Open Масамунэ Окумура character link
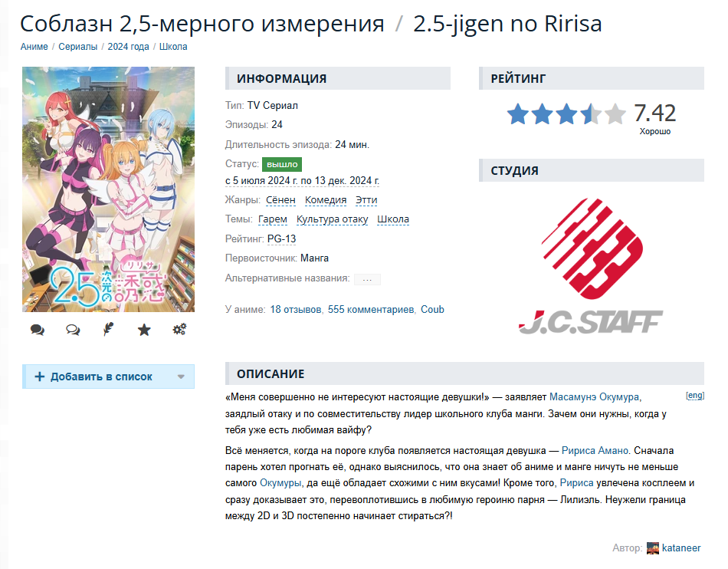This screenshot has width=728, height=569. click(x=594, y=397)
